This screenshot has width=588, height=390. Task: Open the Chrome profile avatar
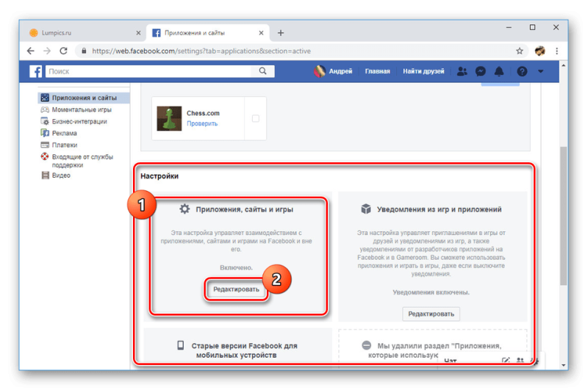click(540, 51)
